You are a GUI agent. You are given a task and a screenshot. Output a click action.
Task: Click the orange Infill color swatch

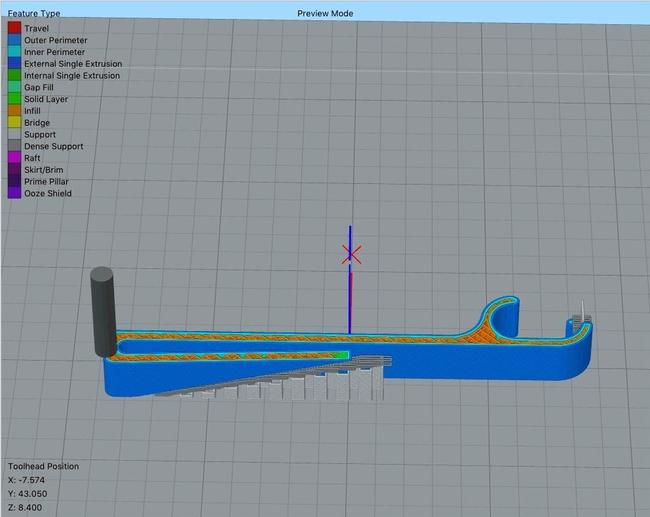pos(14,111)
